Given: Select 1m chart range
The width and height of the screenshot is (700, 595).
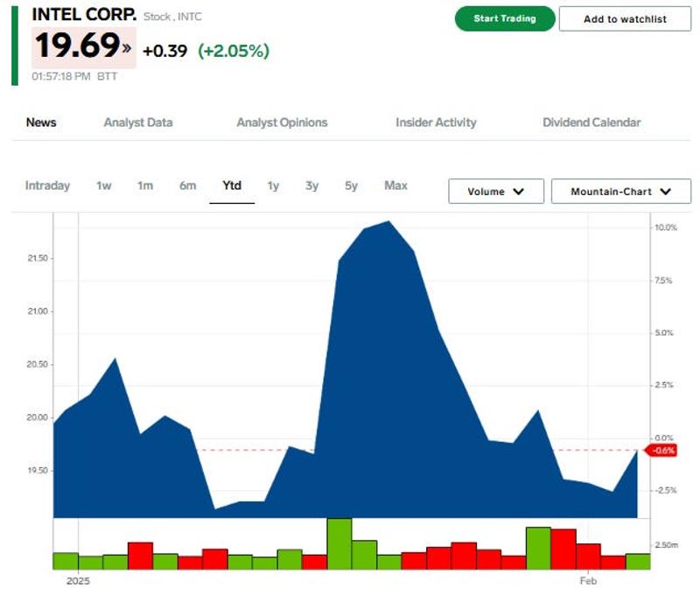Looking at the screenshot, I should click(x=145, y=185).
